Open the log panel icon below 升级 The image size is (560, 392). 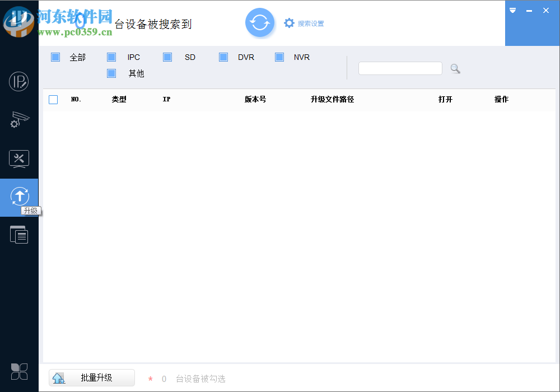pyautogui.click(x=19, y=234)
